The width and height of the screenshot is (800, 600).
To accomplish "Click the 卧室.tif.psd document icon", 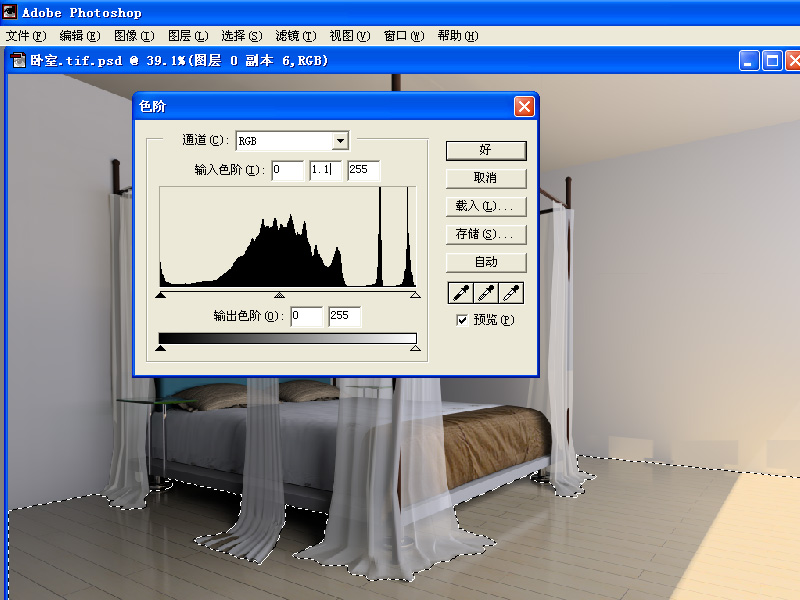I will 18,60.
